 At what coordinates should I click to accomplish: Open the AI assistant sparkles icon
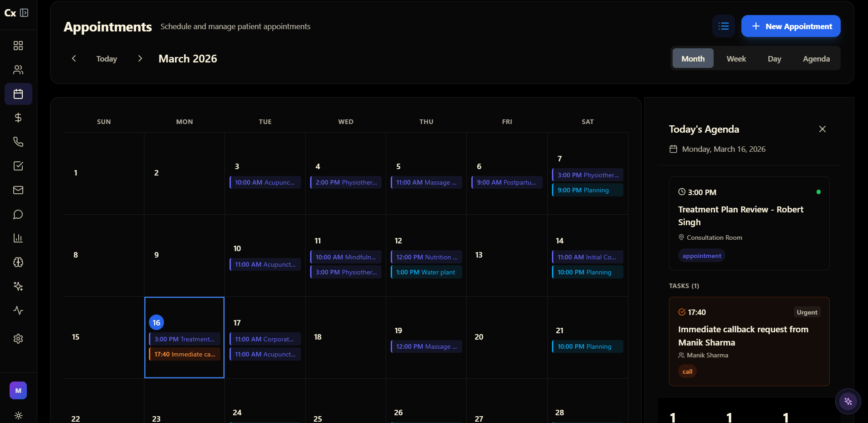[18, 286]
